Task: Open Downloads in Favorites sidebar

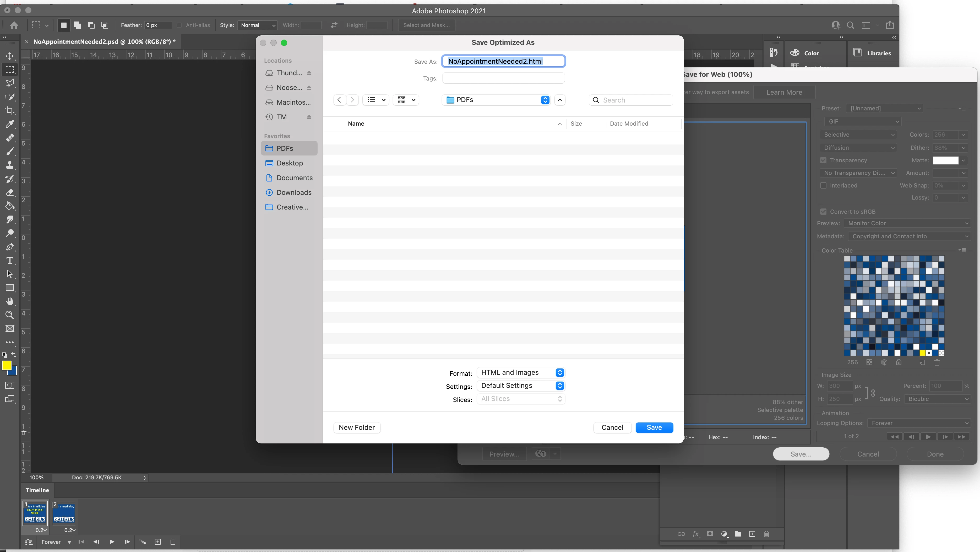Action: pyautogui.click(x=294, y=193)
